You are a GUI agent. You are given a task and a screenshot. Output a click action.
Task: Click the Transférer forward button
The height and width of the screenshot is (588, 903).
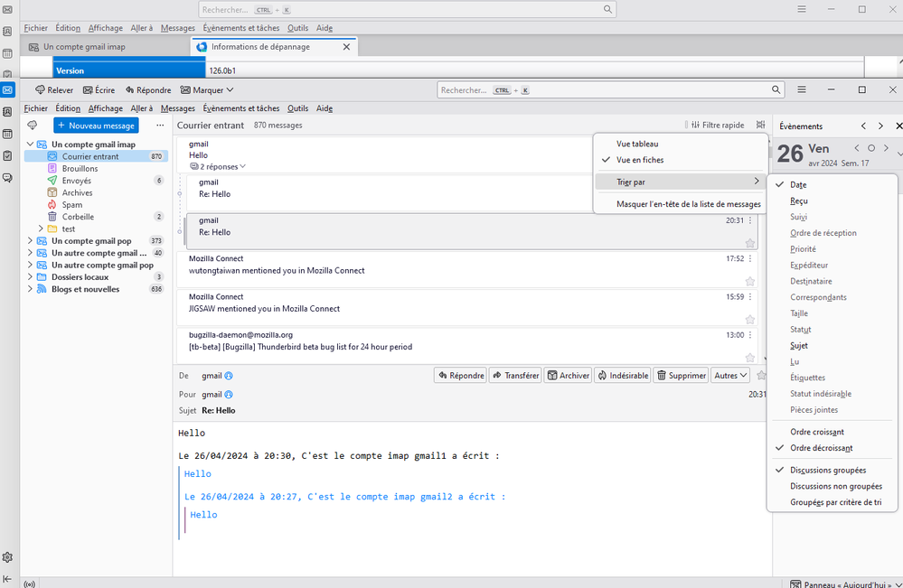[x=514, y=375]
